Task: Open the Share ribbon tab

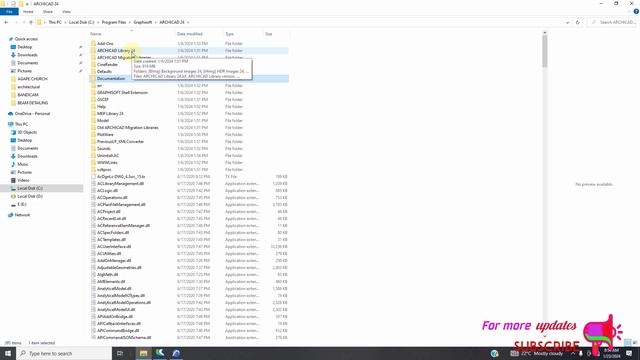Action: point(48,12)
